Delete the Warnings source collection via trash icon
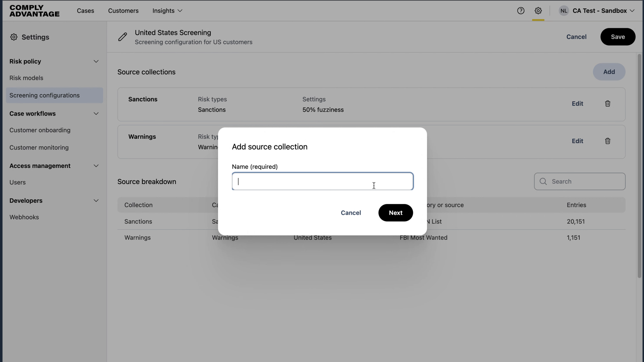Image resolution: width=644 pixels, height=362 pixels. tap(607, 141)
